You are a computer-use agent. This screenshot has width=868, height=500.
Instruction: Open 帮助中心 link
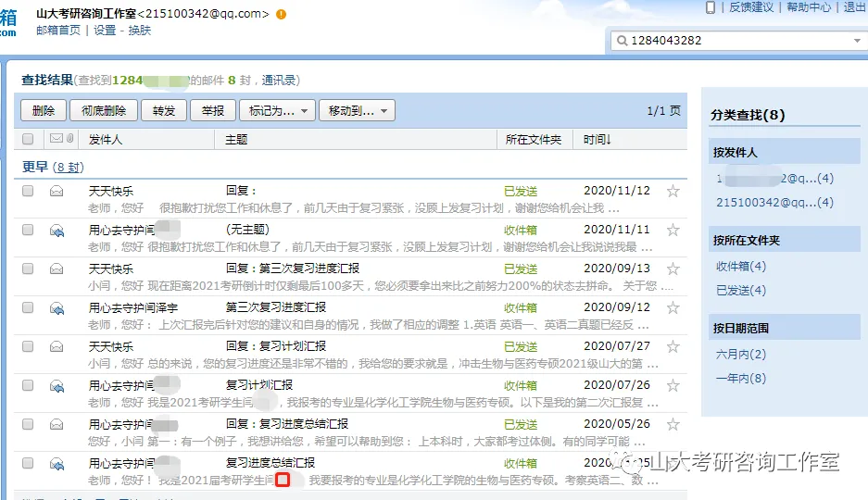click(x=809, y=7)
